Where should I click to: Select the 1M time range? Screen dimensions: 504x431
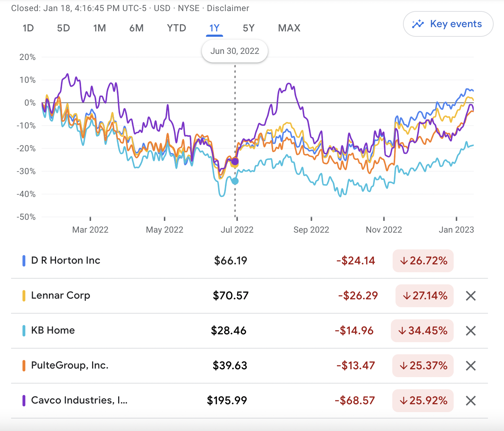coord(100,28)
